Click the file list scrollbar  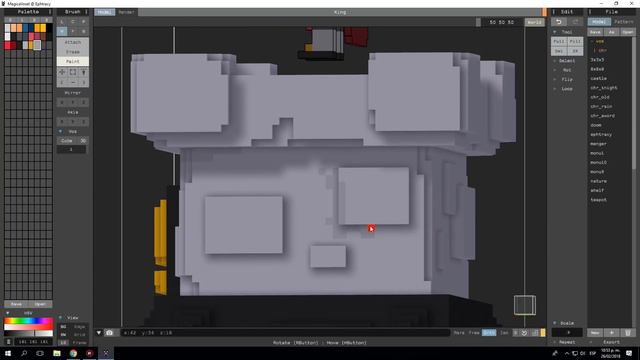pyautogui.click(x=633, y=103)
